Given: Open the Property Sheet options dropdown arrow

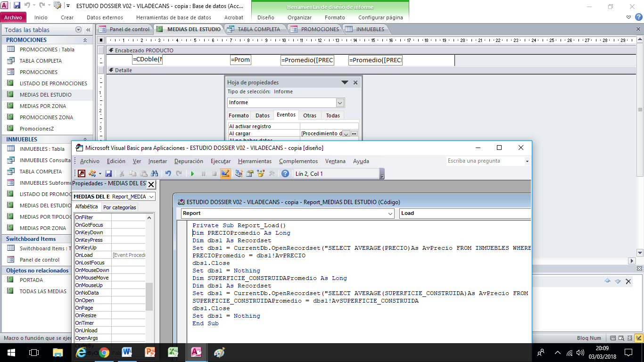Looking at the screenshot, I should coord(345,82).
